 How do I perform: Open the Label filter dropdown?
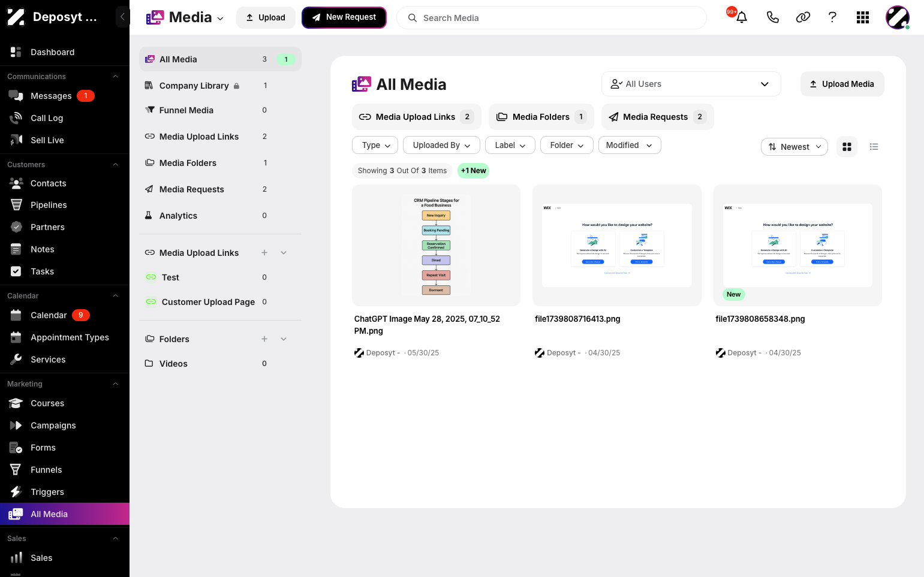click(x=510, y=145)
